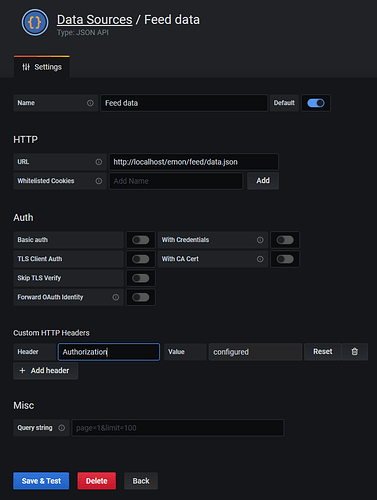Enable the With CA Cert toggle

(285, 259)
